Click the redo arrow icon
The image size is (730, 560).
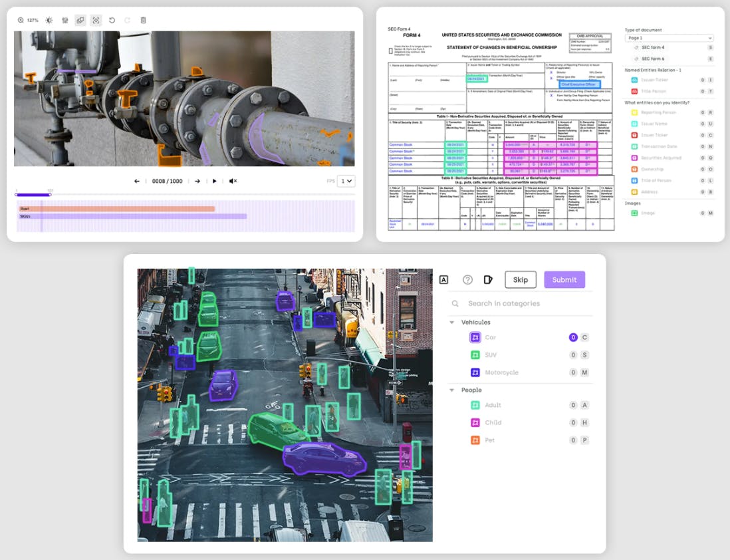(x=127, y=20)
